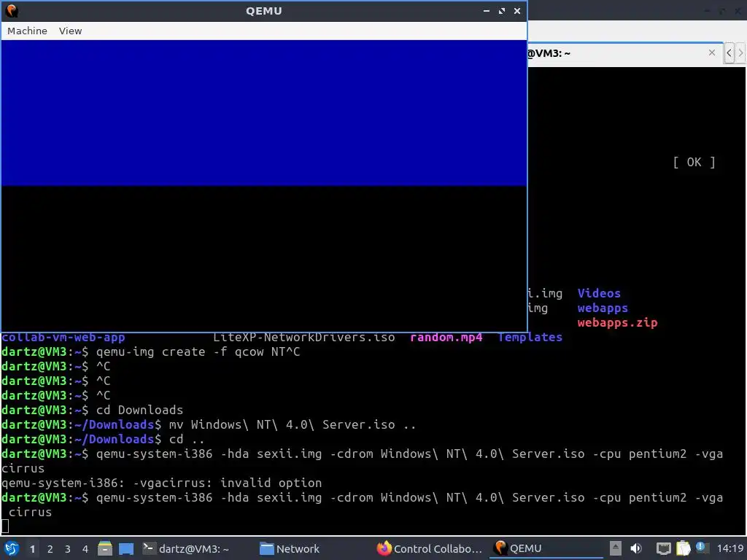Click the QEMU blue display area

coord(264,113)
